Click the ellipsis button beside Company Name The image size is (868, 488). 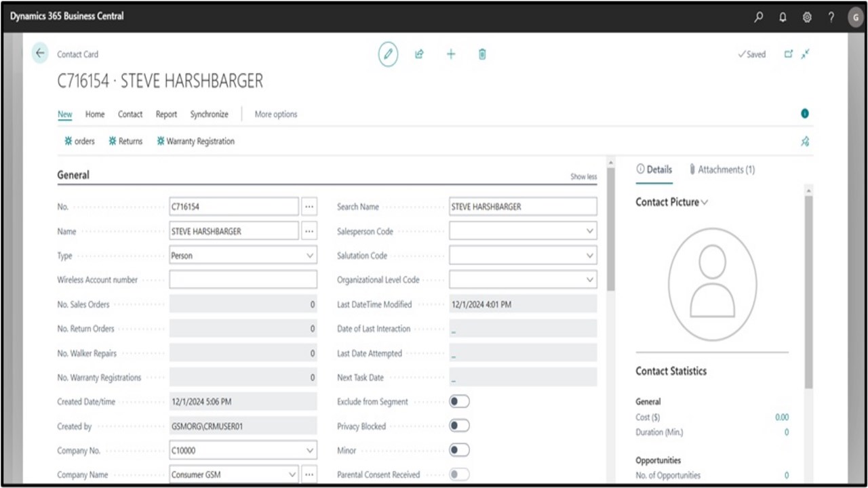309,474
